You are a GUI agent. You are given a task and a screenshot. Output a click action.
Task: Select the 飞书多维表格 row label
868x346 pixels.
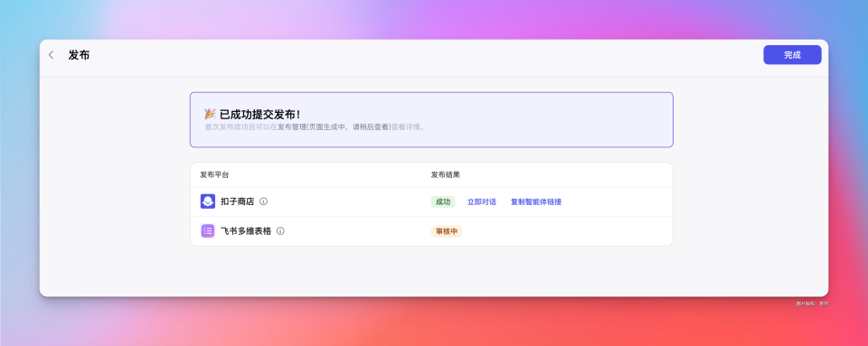point(246,231)
